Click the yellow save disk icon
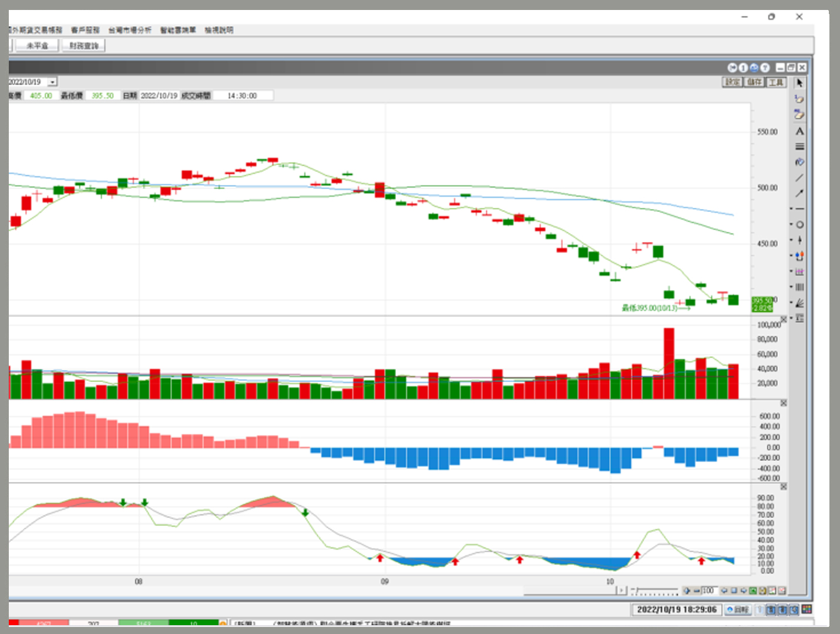Screen dimensions: 840x634 [x=762, y=591]
